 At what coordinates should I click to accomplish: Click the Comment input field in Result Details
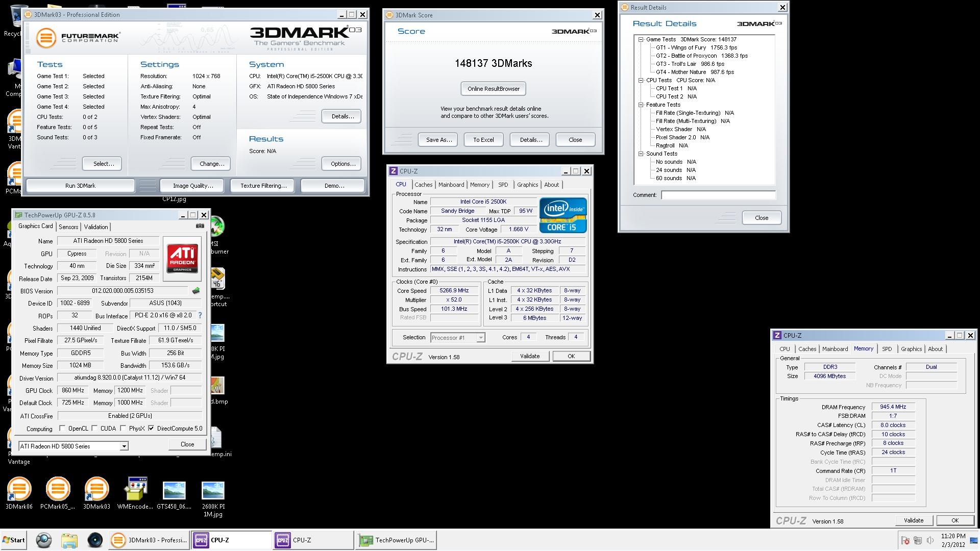tap(718, 195)
